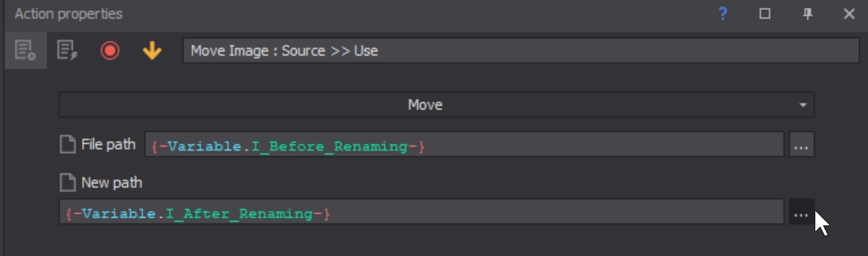Click the action name field 'Move Image : Source >> Use'

pyautogui.click(x=521, y=51)
